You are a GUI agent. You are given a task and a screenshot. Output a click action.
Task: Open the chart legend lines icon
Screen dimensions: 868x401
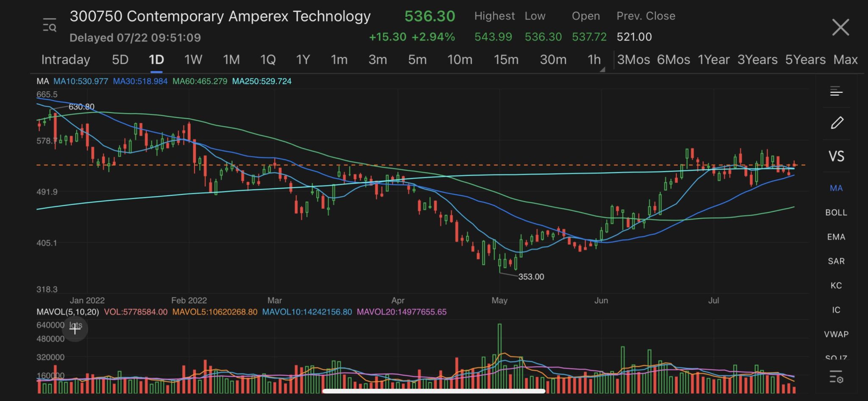click(x=836, y=91)
